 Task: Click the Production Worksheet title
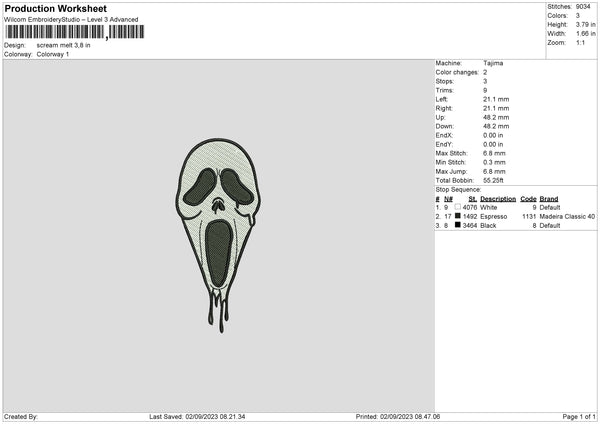click(x=55, y=8)
